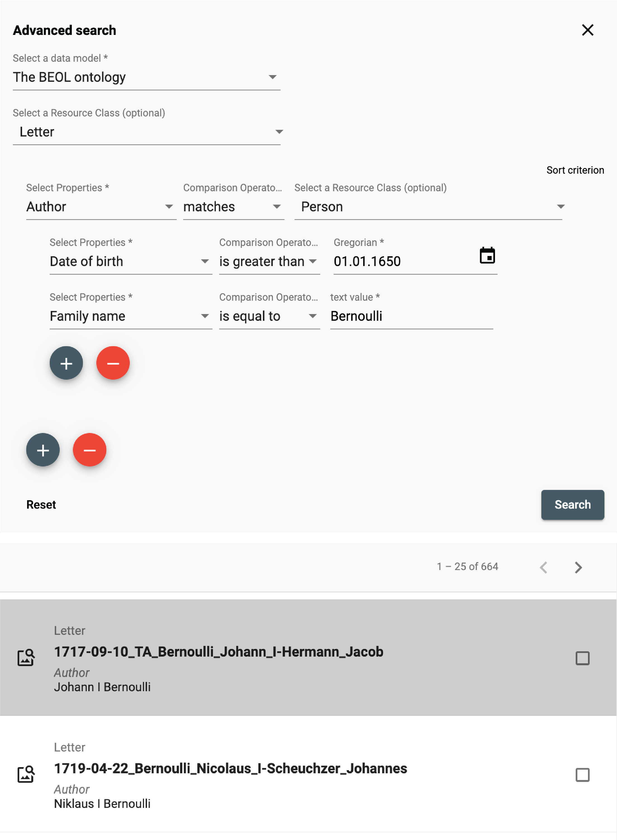617x840 pixels.
Task: Click the add outer condition plus icon
Action: click(x=43, y=449)
